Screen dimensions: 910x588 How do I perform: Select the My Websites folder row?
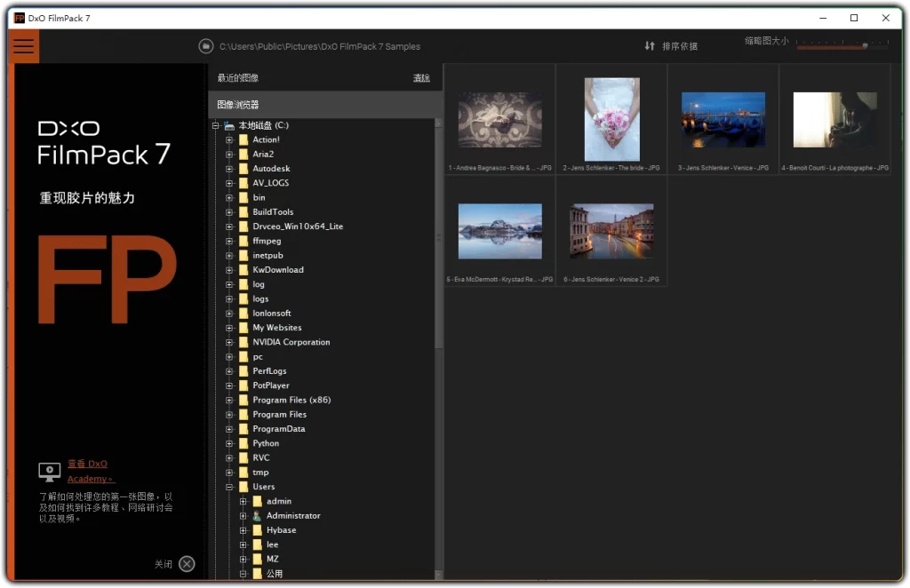[x=277, y=328]
